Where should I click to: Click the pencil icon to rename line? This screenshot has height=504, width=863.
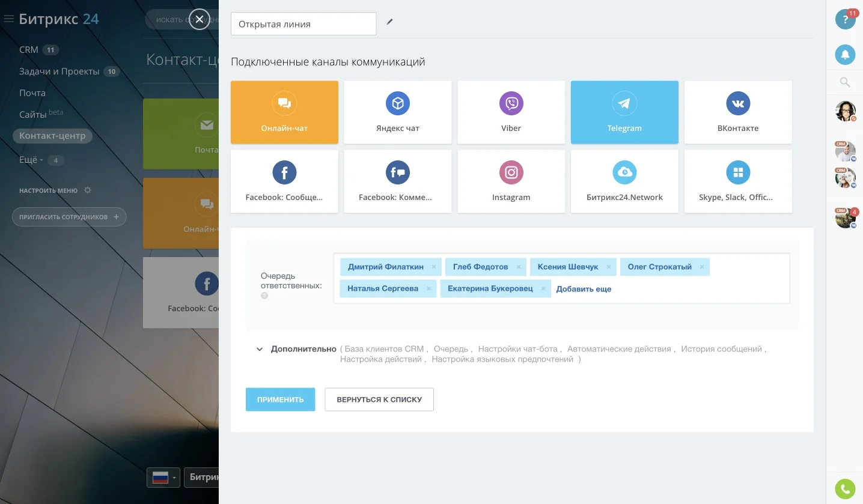tap(389, 22)
